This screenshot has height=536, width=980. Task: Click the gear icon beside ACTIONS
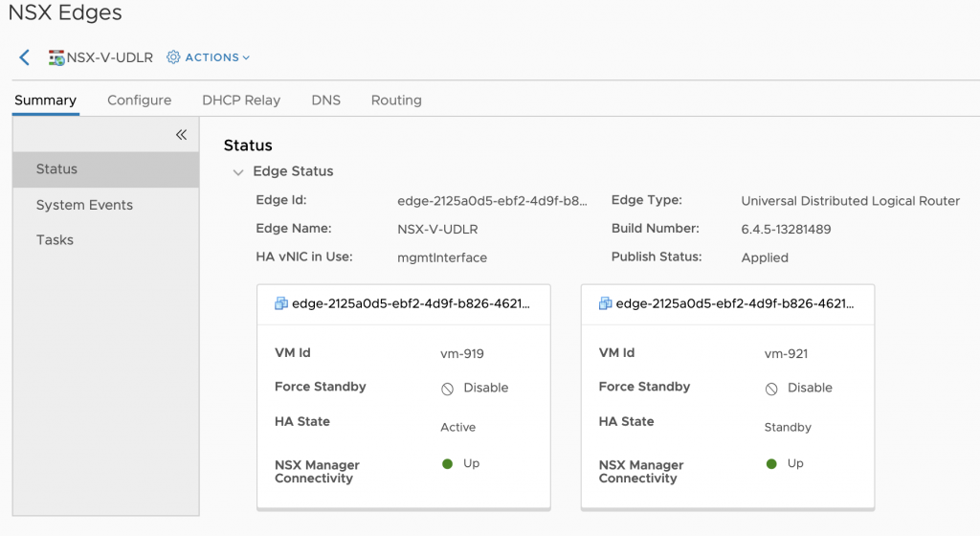tap(173, 57)
